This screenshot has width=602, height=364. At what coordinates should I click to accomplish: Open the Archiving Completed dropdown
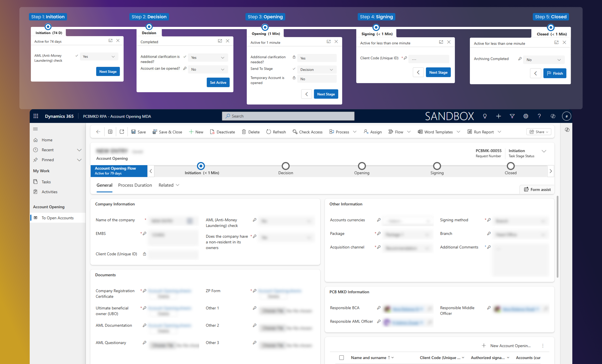tap(544, 60)
